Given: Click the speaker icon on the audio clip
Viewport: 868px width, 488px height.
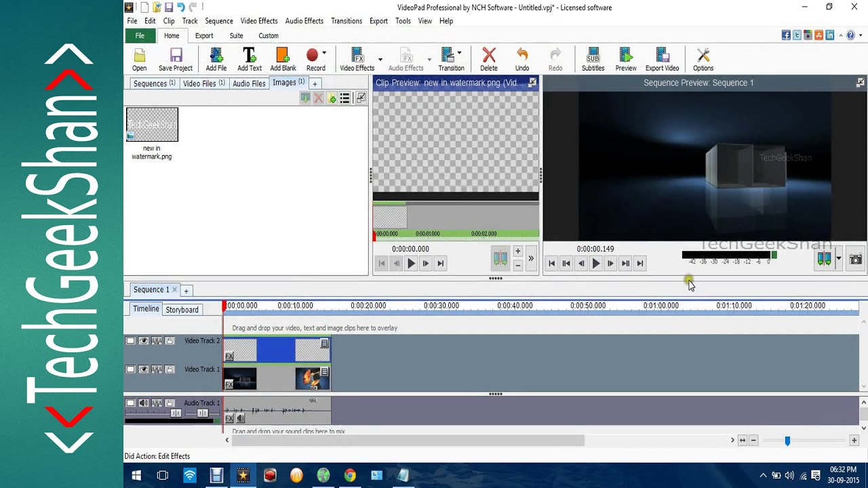Looking at the screenshot, I should pyautogui.click(x=240, y=418).
